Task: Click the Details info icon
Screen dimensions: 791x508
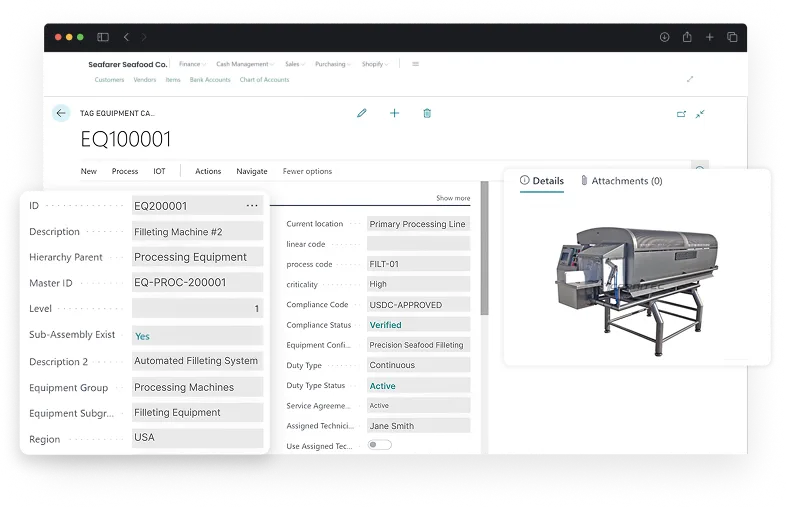Action: pyautogui.click(x=525, y=180)
